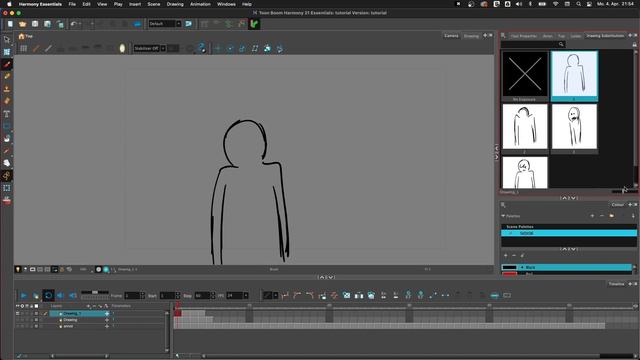Click the teal crossed-box icon in Timeline toolbar
Screen dimensions: 640x360
pyautogui.click(x=347, y=296)
